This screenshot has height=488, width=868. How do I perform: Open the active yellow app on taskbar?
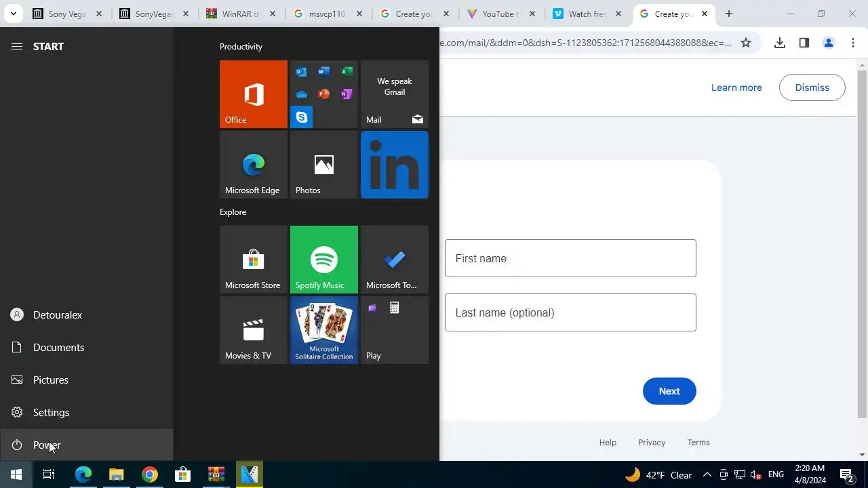pyautogui.click(x=250, y=474)
